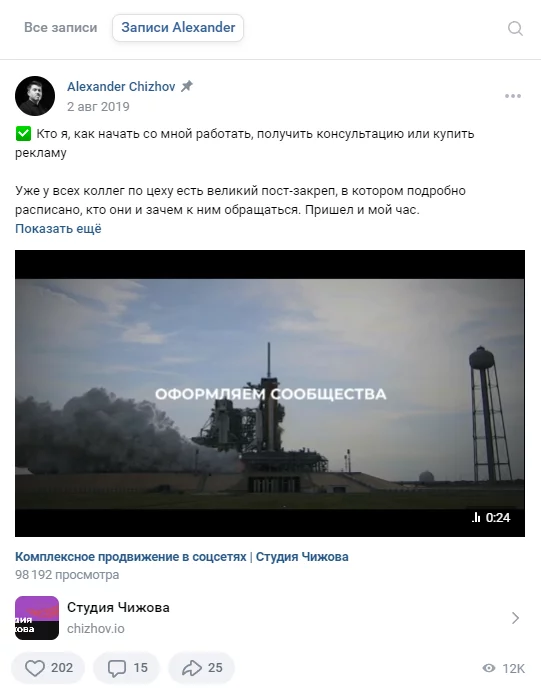Expand Студия Чижова link with chevron arrow
The width and height of the screenshot is (541, 693).
click(515, 618)
